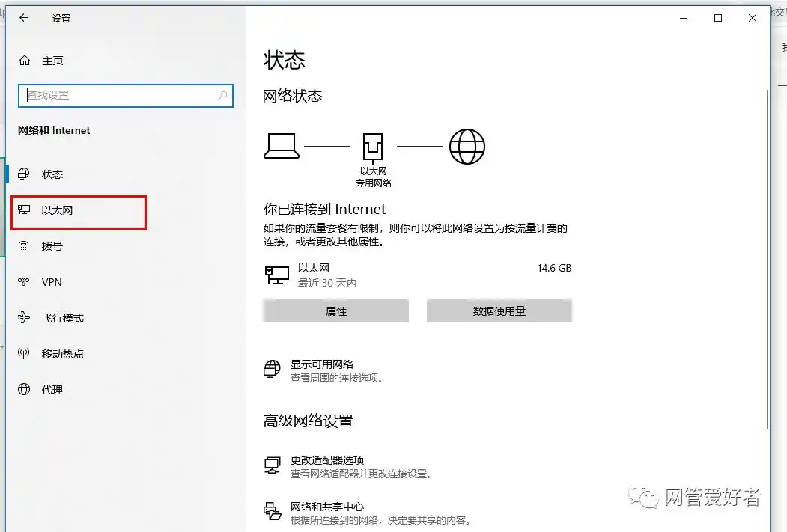Click the 显示可用网络 globe icon
Screen dimensions: 787x532
[x=271, y=369]
